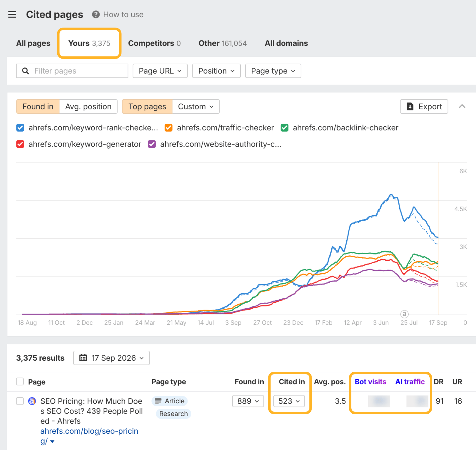476x450 pixels.
Task: Uncheck ahrefs.com/website-authority-checker series
Action: (152, 144)
